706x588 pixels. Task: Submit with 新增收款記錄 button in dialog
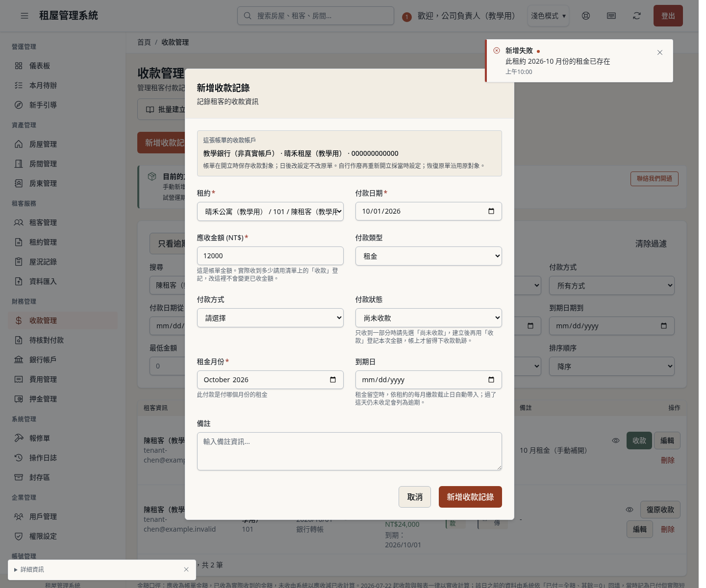tap(470, 497)
